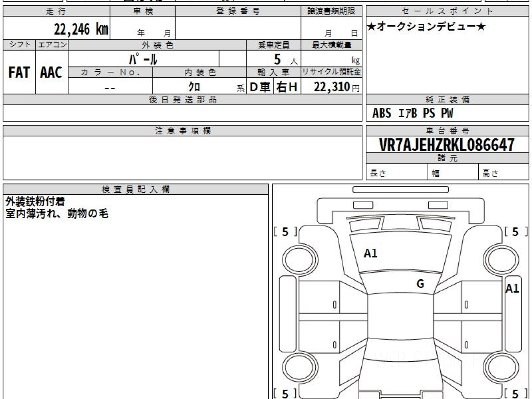This screenshot has height=399, width=532.
Task: Select the 純正装備 header
Action: coord(447,100)
